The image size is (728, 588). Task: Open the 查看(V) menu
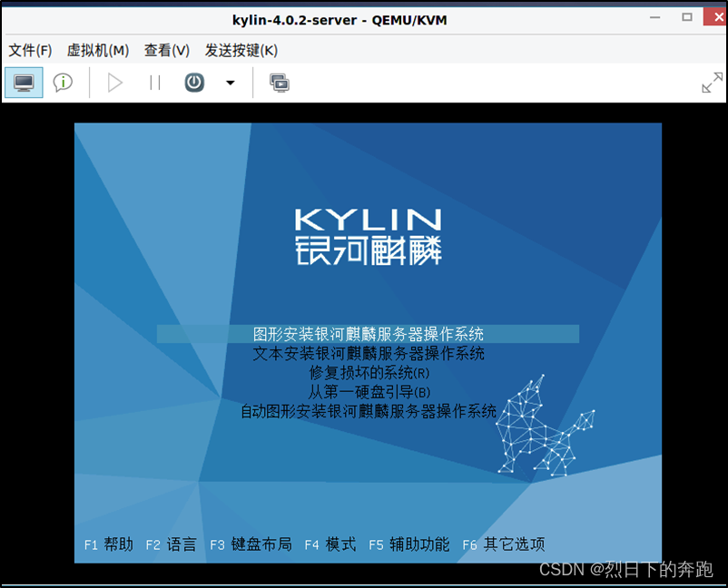[167, 50]
